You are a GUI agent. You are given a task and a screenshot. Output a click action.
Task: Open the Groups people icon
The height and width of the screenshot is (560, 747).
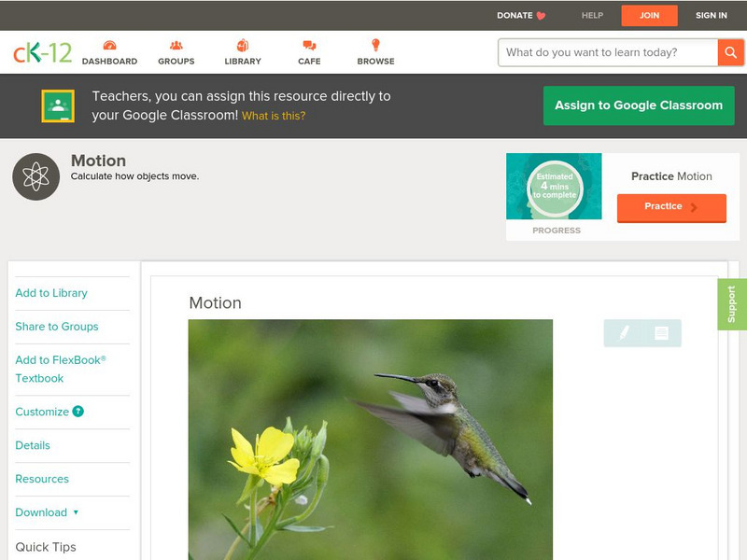tap(176, 45)
